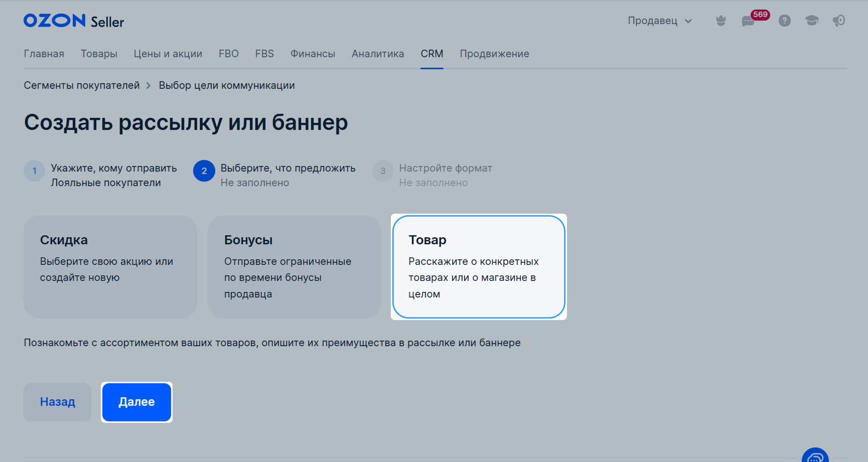Navigate to the Продвижение tab

[494, 54]
